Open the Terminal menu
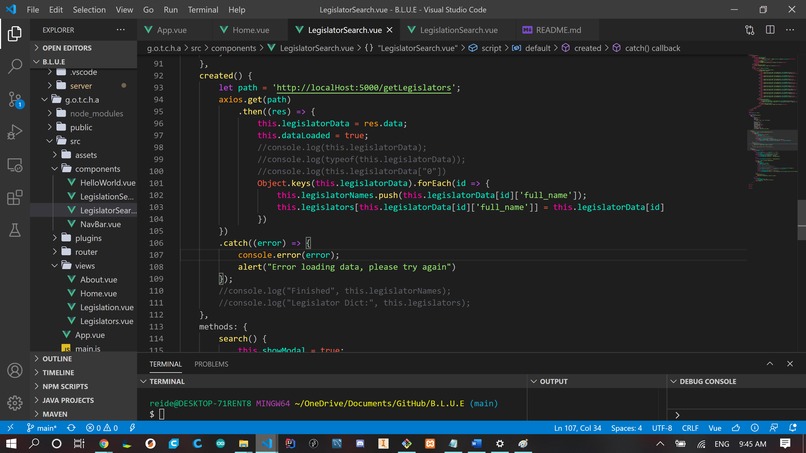 (x=203, y=9)
